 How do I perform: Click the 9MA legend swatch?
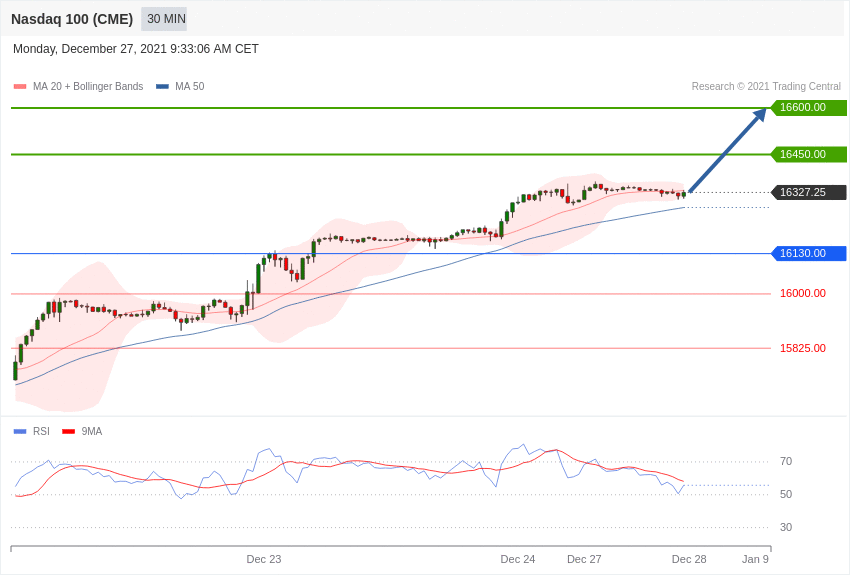click(x=68, y=432)
